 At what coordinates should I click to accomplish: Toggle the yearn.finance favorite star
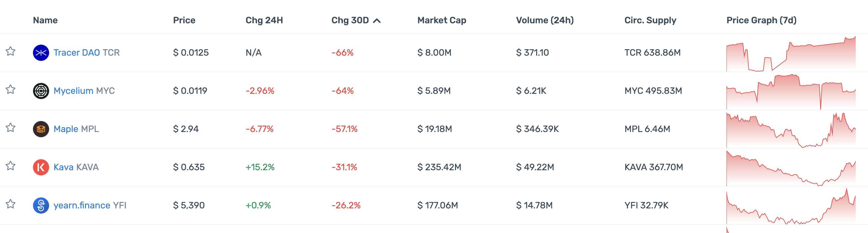click(x=10, y=204)
